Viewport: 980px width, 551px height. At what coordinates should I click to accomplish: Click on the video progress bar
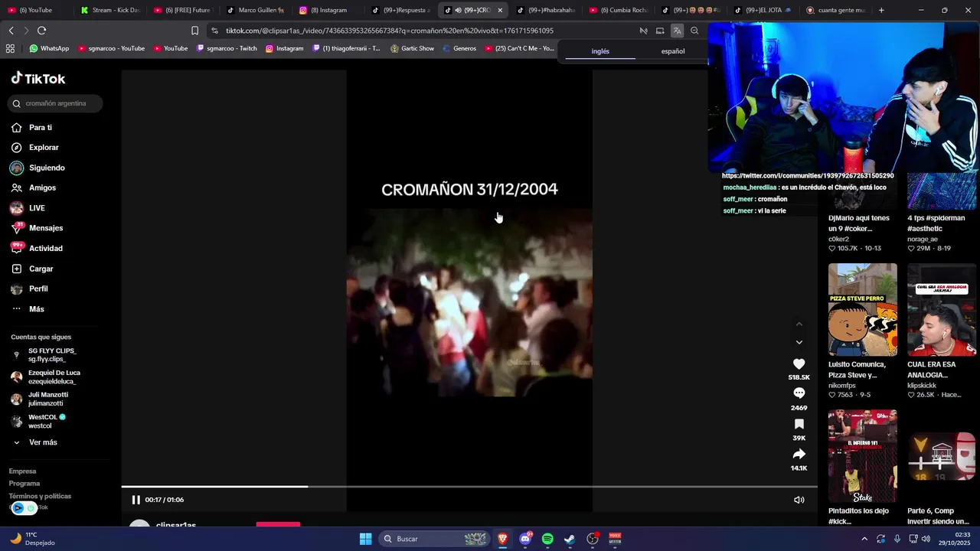pos(469,487)
